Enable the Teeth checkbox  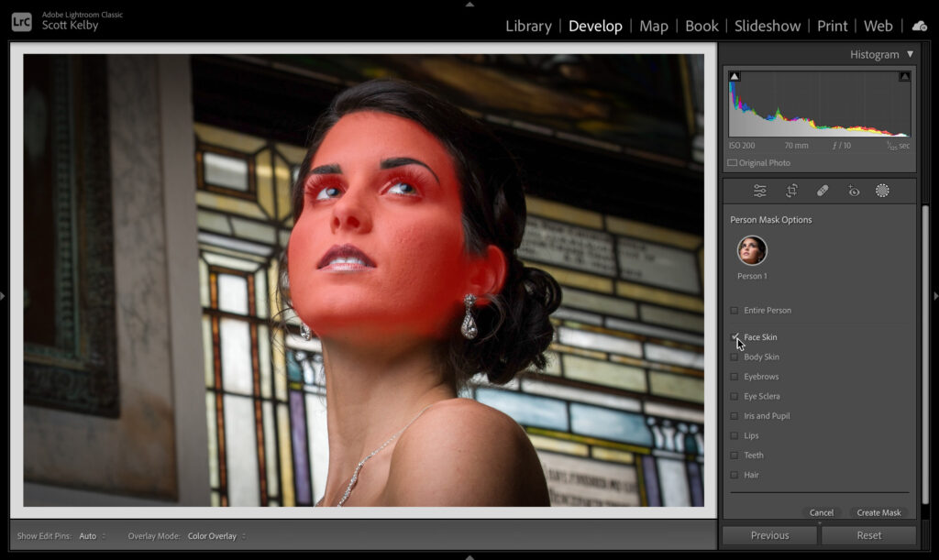(735, 456)
